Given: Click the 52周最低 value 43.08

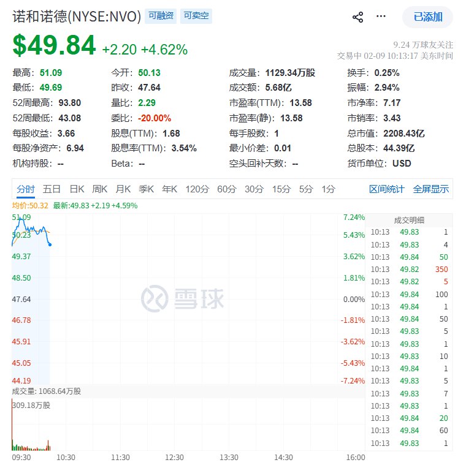Looking at the screenshot, I should click(x=69, y=118).
